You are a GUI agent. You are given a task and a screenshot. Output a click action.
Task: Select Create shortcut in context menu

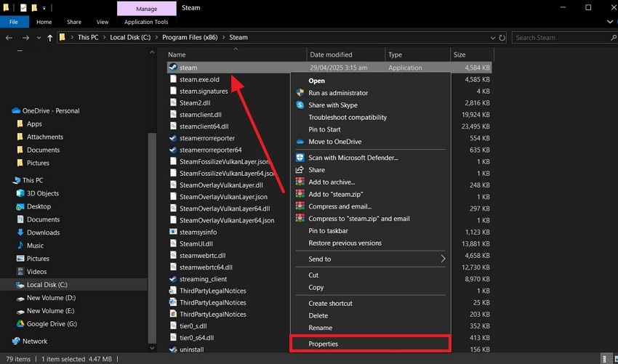(x=330, y=304)
